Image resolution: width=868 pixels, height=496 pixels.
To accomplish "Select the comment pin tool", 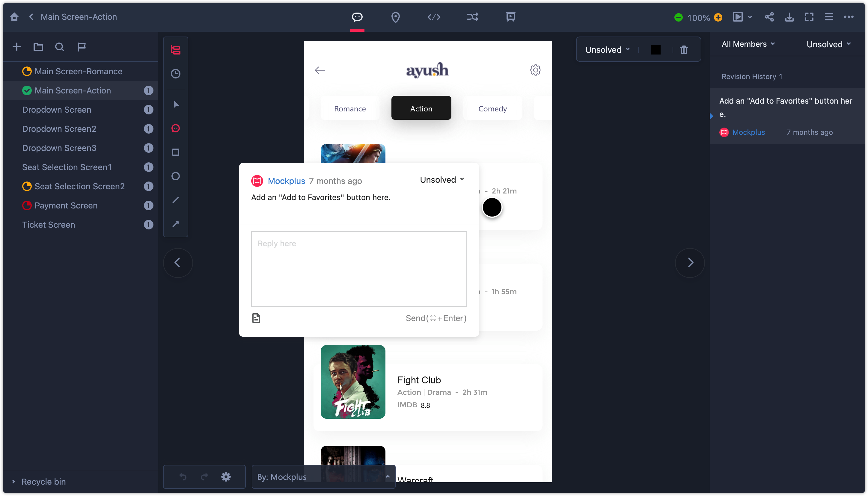I will tap(176, 128).
